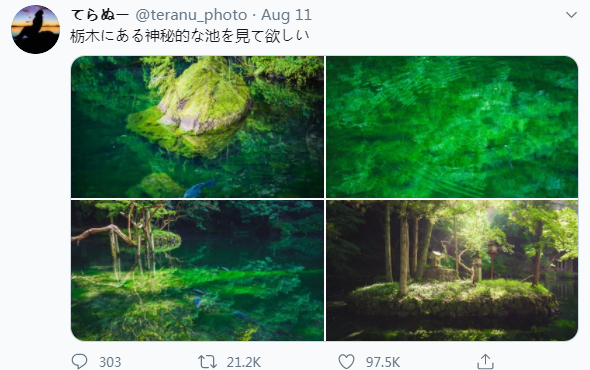Visit the @teranu_photo handle

click(x=191, y=15)
